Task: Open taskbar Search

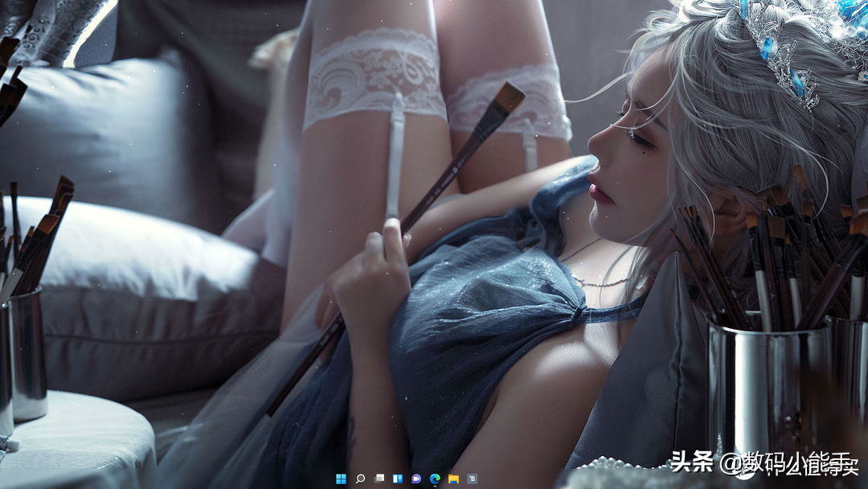Action: click(360, 479)
